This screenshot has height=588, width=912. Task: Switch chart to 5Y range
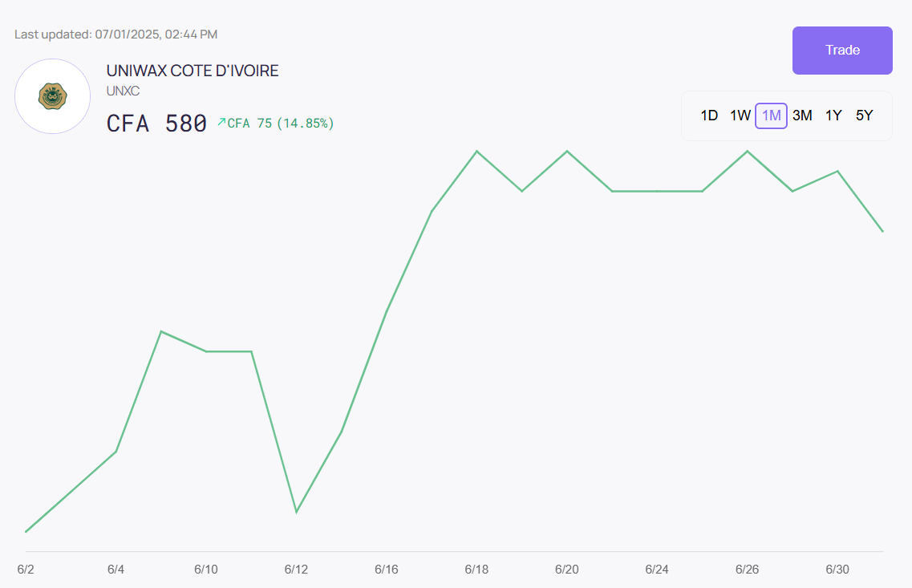(x=864, y=116)
